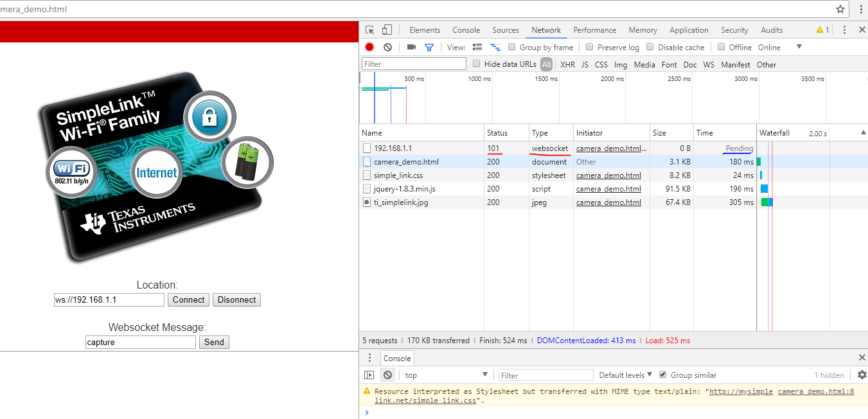This screenshot has width=868, height=419.
Task: Click the Connect button
Action: click(189, 299)
